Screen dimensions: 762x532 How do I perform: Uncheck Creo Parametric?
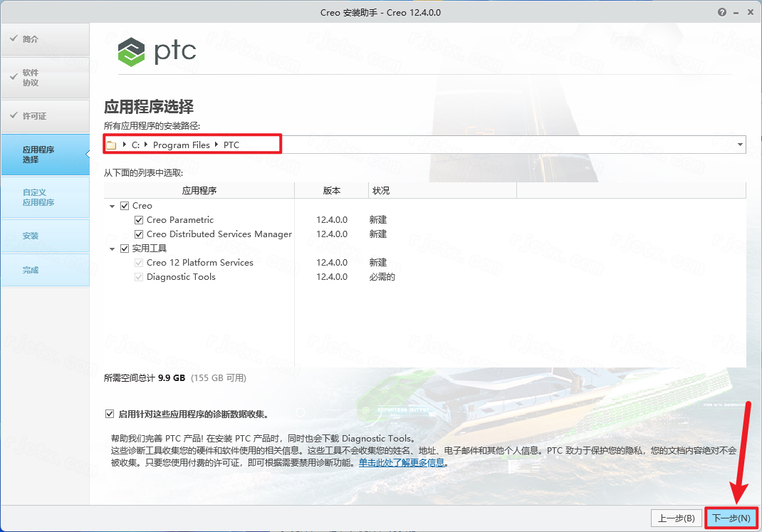pyautogui.click(x=139, y=220)
